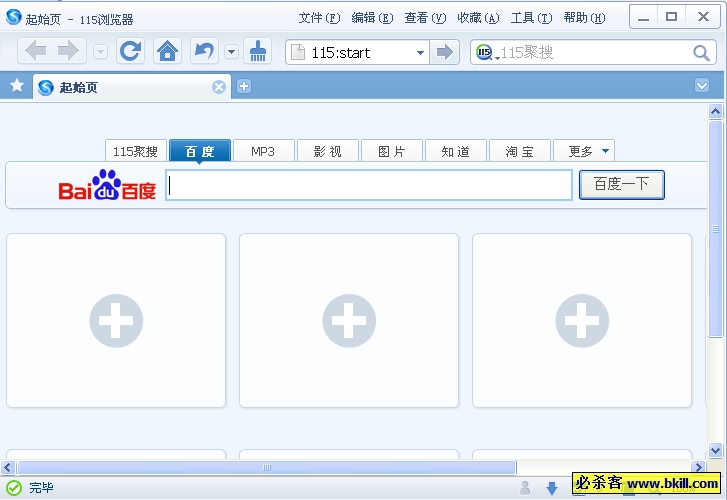Switch to the MP3 search tab
This screenshot has width=727, height=500.
263,151
